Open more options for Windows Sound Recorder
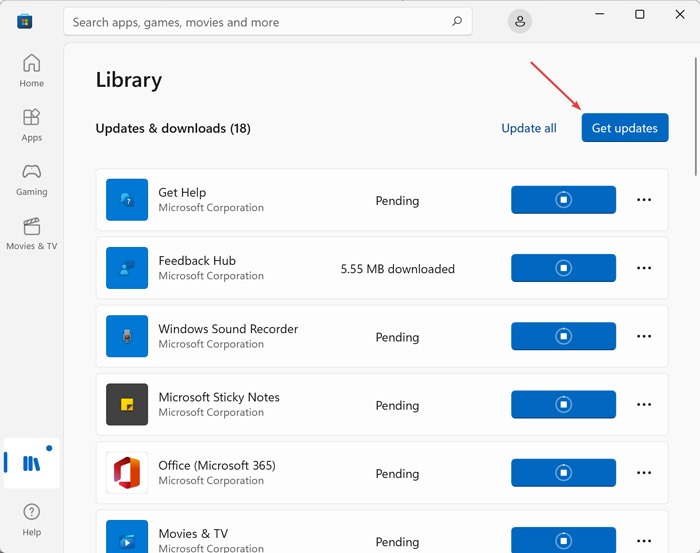Screen dimensions: 700x553 point(644,336)
